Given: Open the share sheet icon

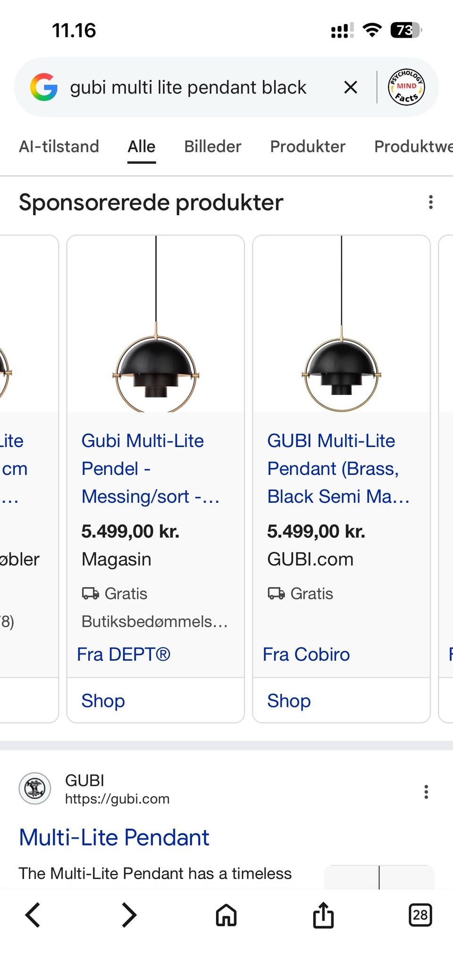Looking at the screenshot, I should pos(323,915).
